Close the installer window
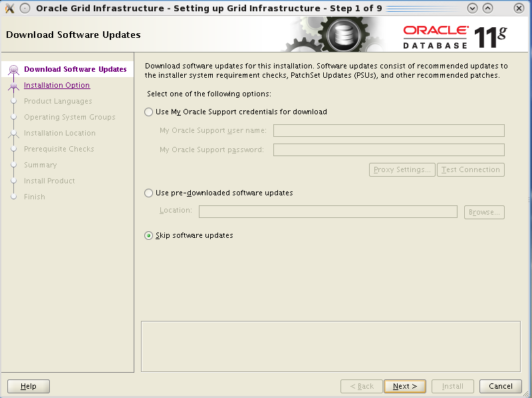This screenshot has height=398, width=532. click(x=519, y=8)
